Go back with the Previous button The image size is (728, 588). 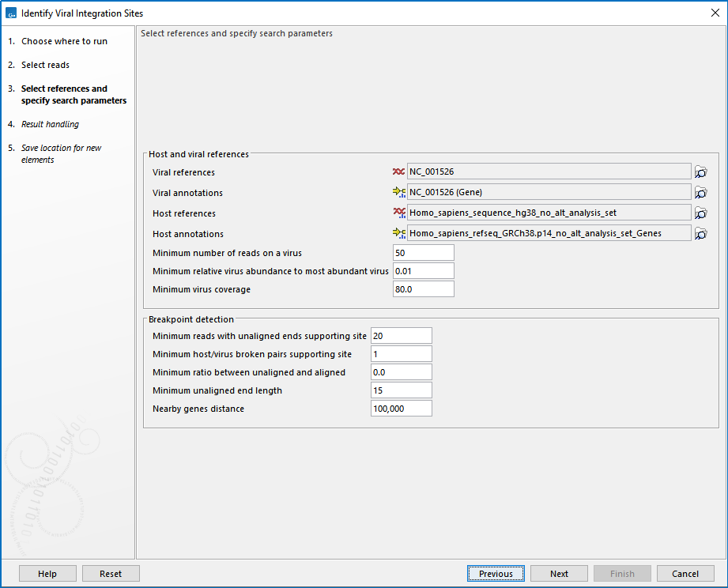(x=496, y=574)
